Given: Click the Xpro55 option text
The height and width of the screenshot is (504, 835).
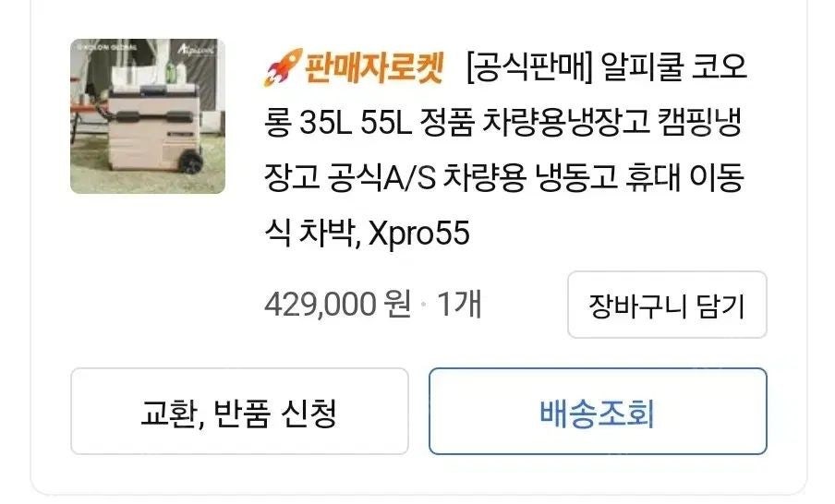Looking at the screenshot, I should click(x=419, y=234).
